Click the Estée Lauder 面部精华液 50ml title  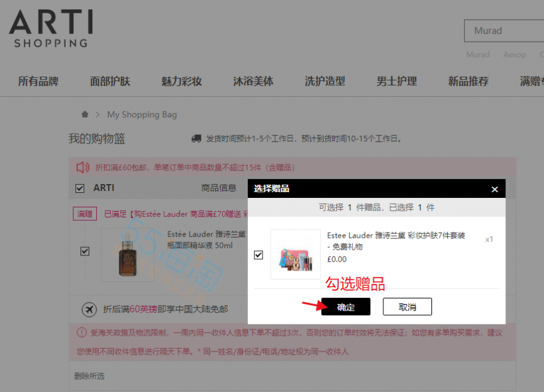click(x=206, y=240)
